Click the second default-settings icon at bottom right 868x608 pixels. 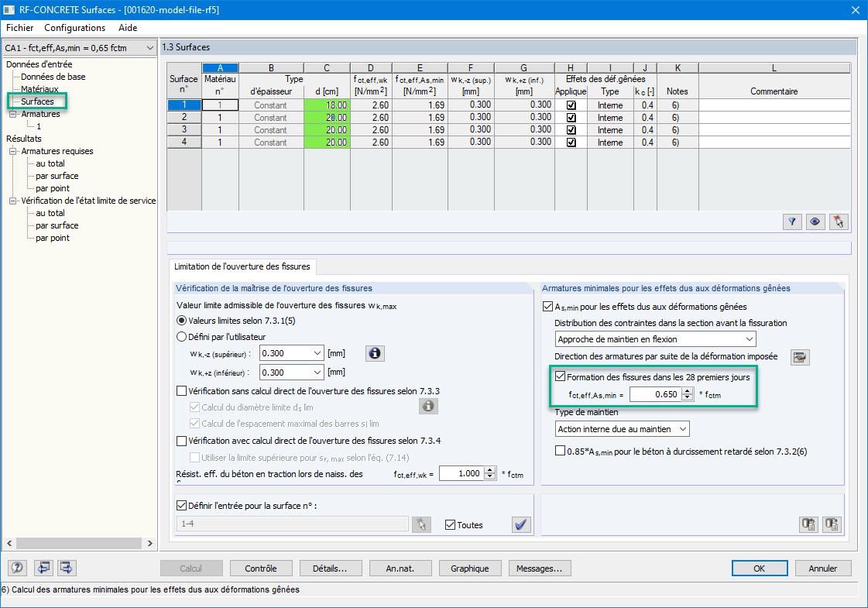pyautogui.click(x=832, y=524)
